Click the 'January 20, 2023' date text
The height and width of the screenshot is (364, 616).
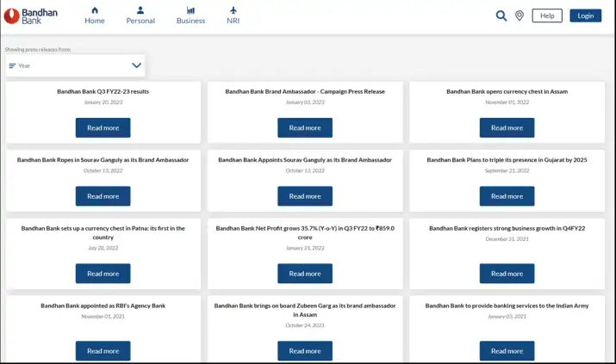(103, 102)
